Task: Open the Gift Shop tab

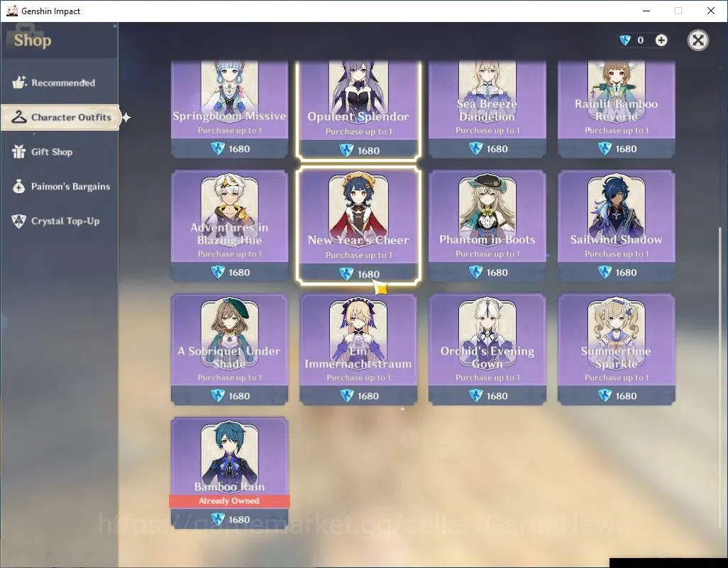Action: tap(59, 152)
